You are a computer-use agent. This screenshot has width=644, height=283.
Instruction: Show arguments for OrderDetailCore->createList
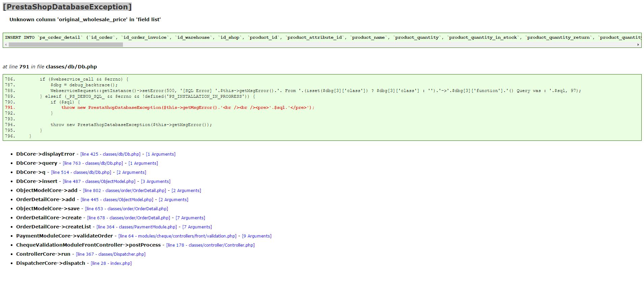pyautogui.click(x=197, y=227)
